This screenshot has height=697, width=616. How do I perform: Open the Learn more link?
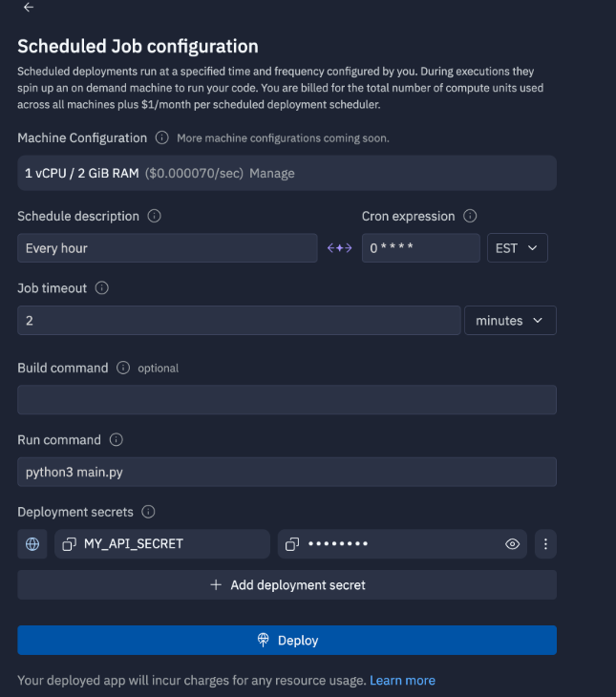[x=402, y=681]
